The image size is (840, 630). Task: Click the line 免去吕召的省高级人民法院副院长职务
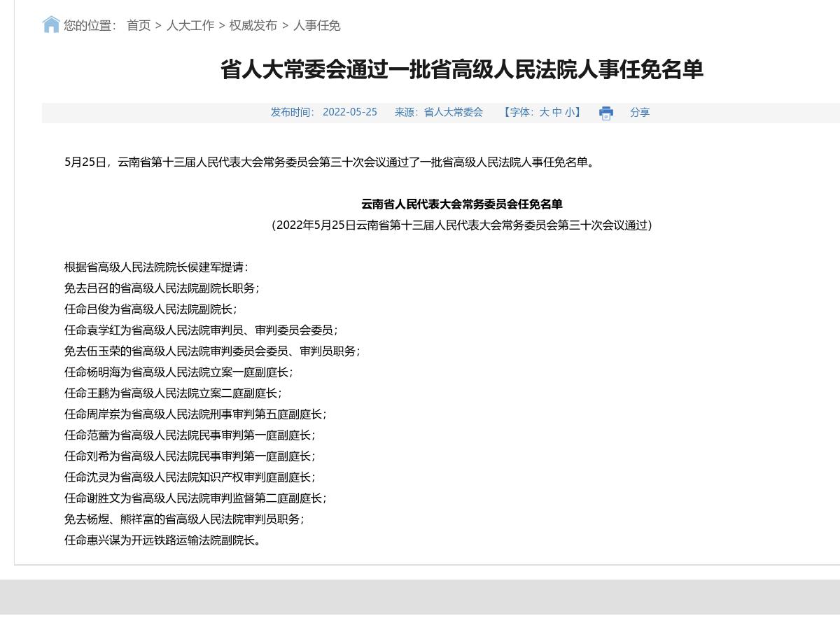[x=162, y=288]
